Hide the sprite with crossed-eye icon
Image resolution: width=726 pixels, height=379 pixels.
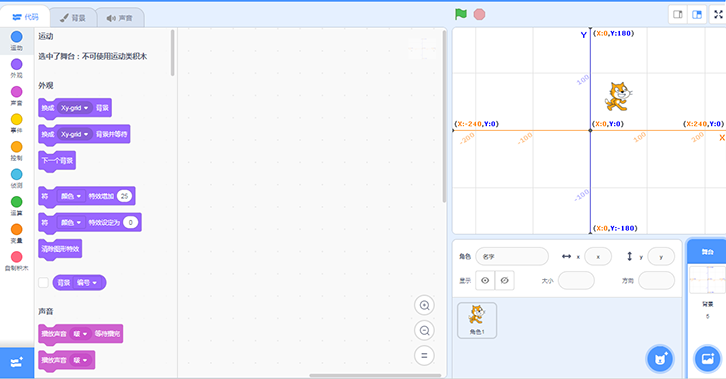505,280
